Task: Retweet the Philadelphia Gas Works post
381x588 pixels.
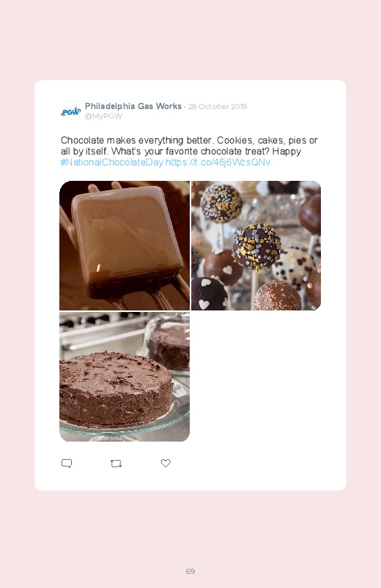Action: point(116,464)
